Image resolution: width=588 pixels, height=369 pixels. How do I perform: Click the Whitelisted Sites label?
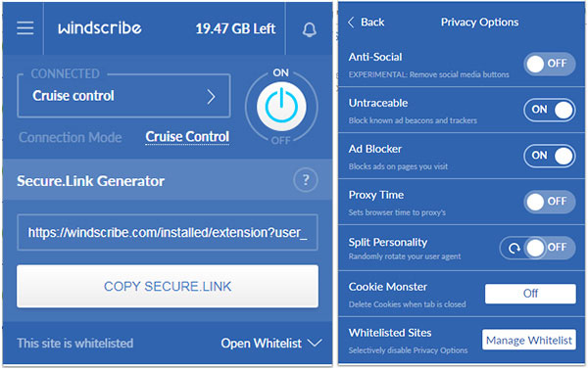390,333
